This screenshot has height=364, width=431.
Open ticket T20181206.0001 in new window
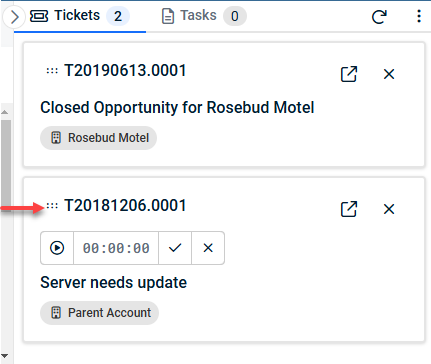click(349, 209)
